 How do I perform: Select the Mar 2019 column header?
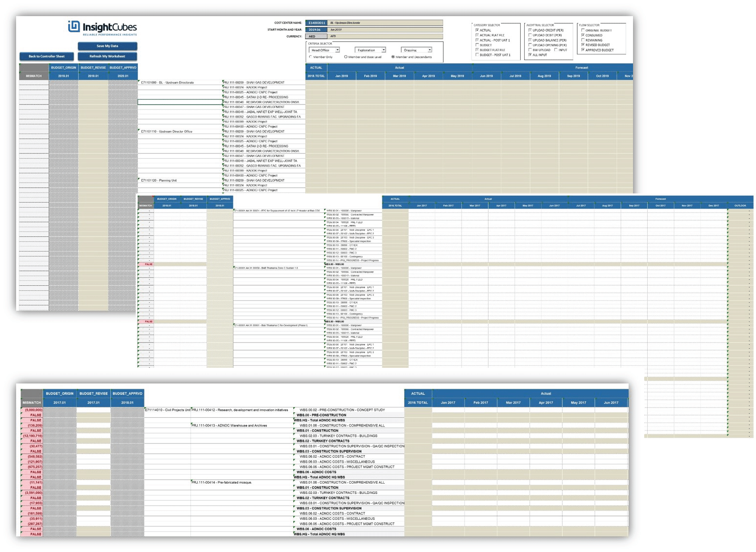[x=399, y=76]
